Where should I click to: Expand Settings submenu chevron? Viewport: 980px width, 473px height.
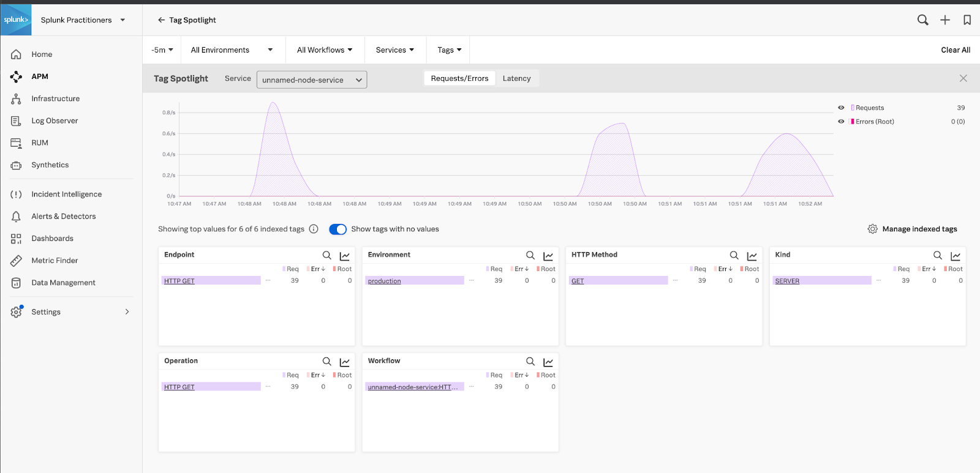(x=127, y=312)
